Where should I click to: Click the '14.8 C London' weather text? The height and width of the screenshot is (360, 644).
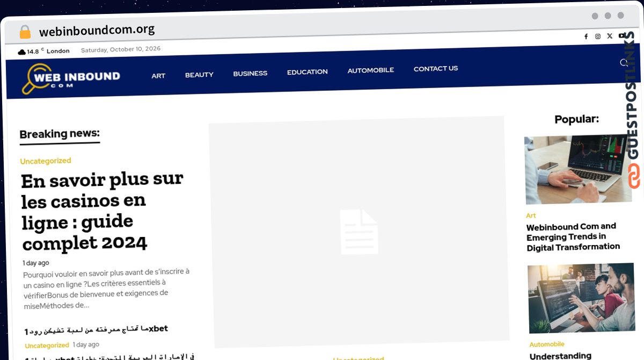coord(48,51)
